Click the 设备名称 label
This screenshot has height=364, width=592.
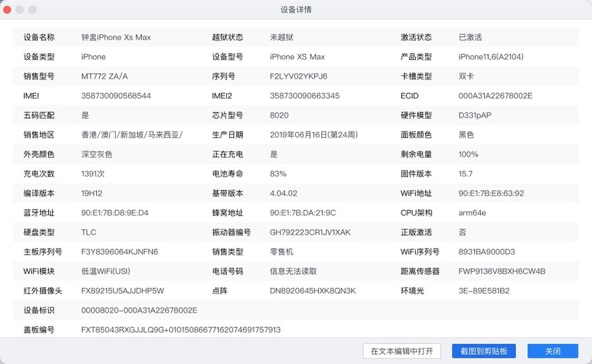[39, 38]
